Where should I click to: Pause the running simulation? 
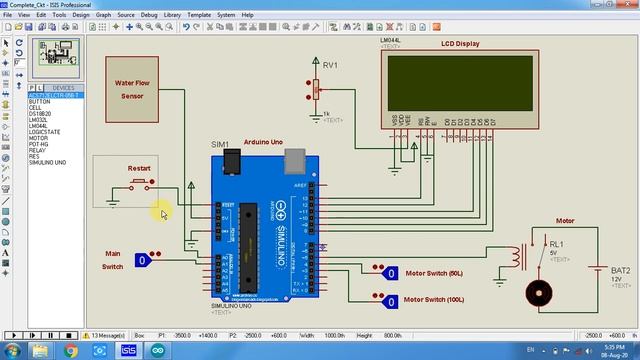pos(50,336)
